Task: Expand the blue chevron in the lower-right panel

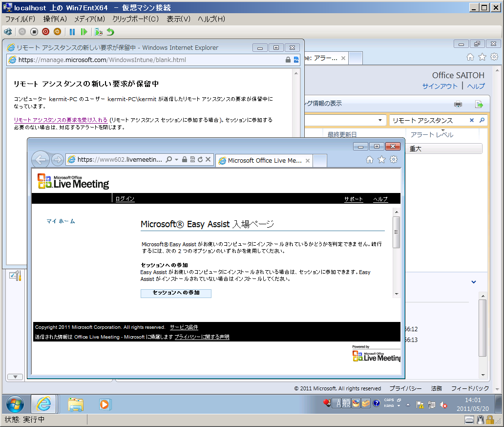Action: click(x=473, y=282)
